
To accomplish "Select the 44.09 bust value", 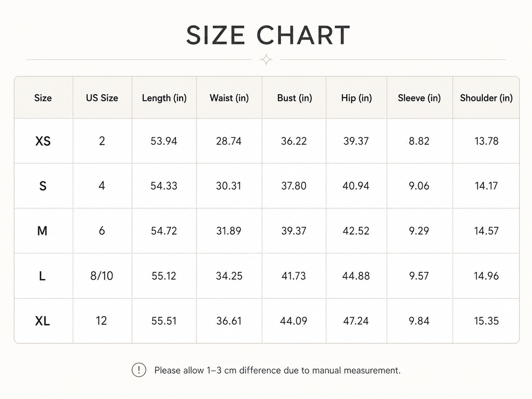I will pos(294,321).
